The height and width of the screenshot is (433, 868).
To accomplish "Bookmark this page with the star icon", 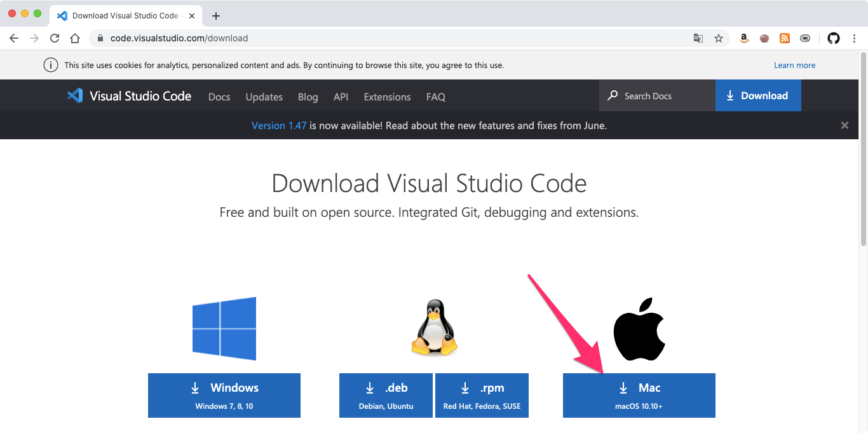I will tap(719, 38).
